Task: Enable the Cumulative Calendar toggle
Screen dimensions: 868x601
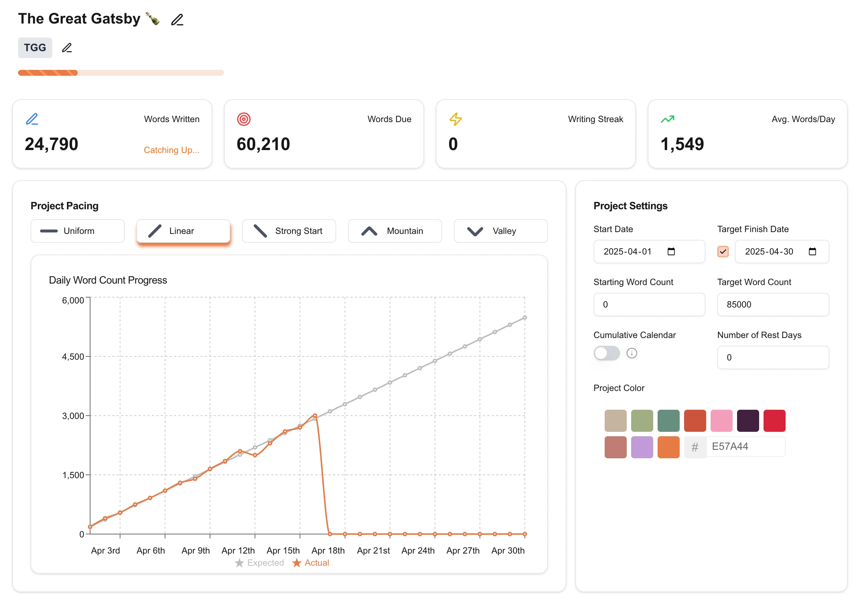Action: point(606,353)
